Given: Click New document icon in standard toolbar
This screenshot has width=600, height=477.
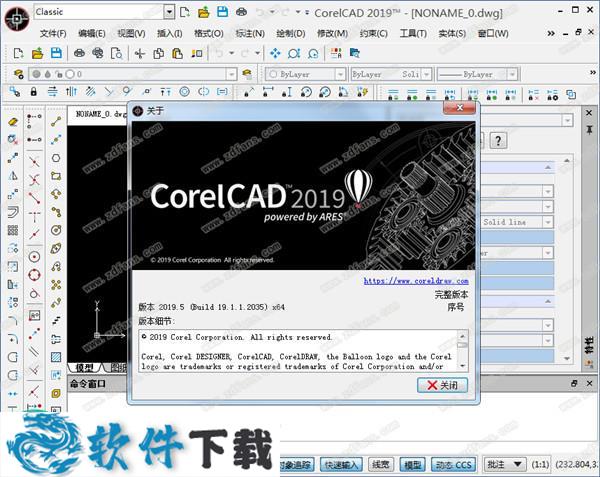Looking at the screenshot, I should pos(18,53).
